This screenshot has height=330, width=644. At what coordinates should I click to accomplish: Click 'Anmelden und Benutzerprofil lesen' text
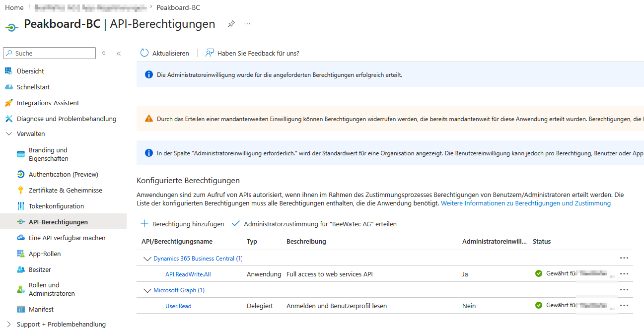pos(337,306)
